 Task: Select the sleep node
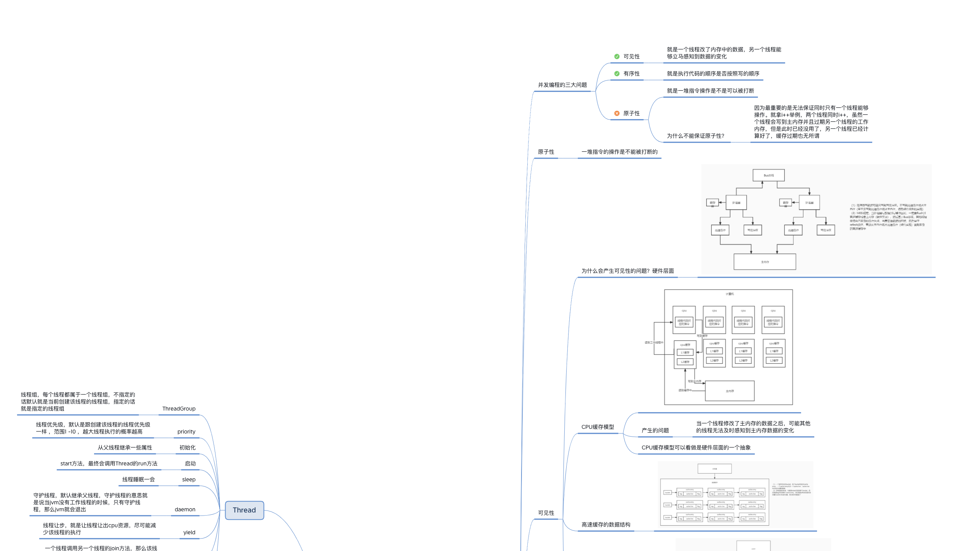pos(189,479)
